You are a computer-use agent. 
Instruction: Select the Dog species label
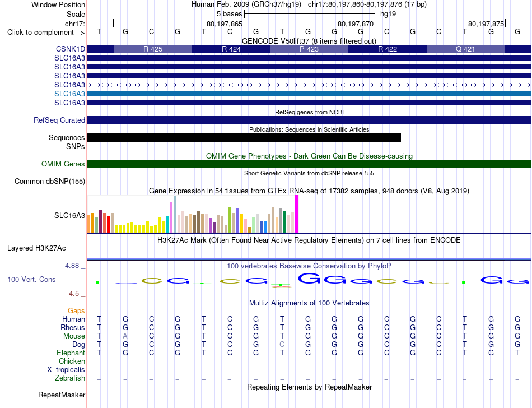pos(78,345)
